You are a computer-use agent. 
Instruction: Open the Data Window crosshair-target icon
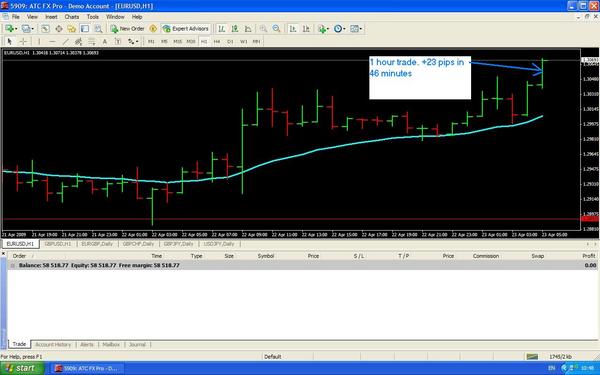tap(59, 29)
